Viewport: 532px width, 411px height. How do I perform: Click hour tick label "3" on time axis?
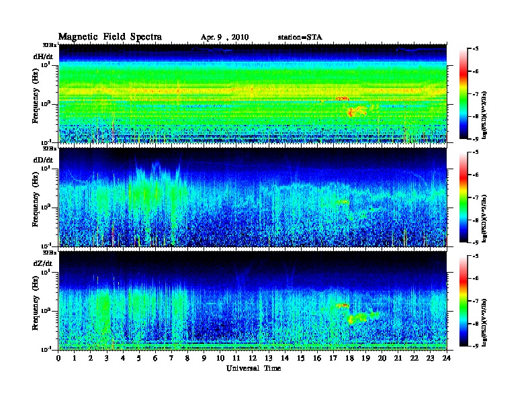107,359
